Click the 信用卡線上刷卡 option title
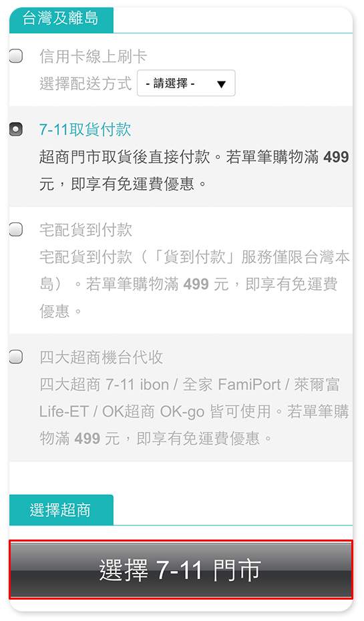Image resolution: width=364 pixels, height=621 pixels. 93,56
